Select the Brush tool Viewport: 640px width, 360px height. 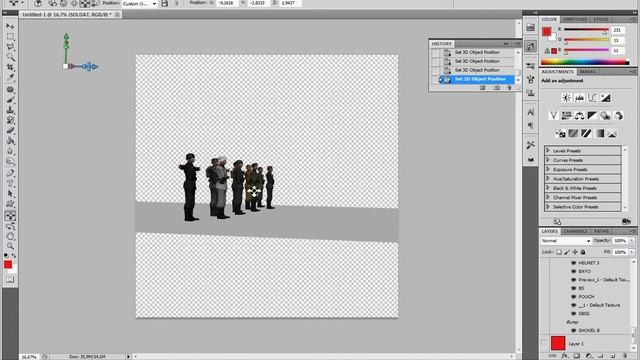(10, 100)
